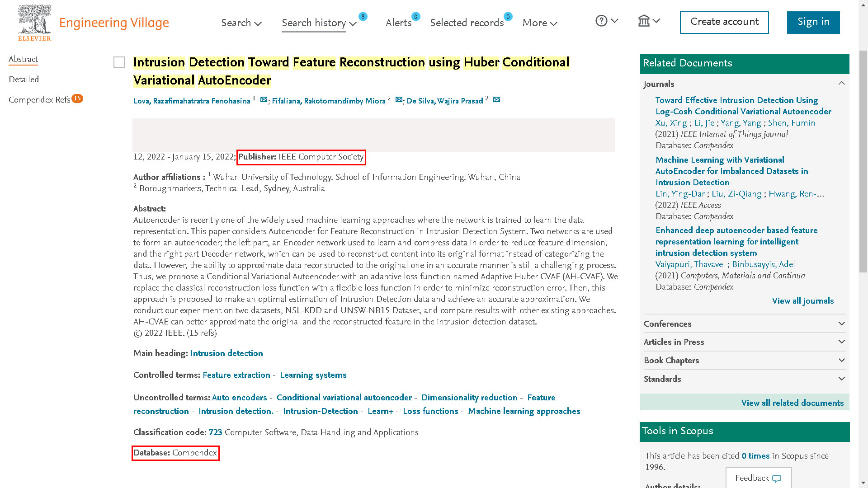Open the Feedback button
This screenshot has width=868, height=488.
[758, 478]
